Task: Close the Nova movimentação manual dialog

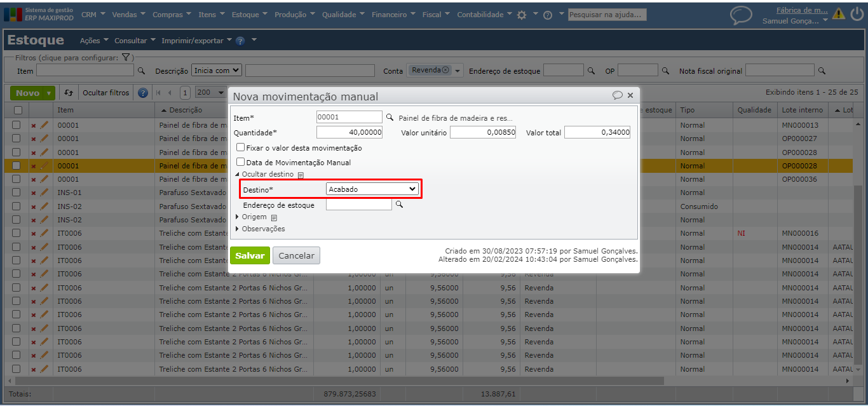Action: pos(630,95)
